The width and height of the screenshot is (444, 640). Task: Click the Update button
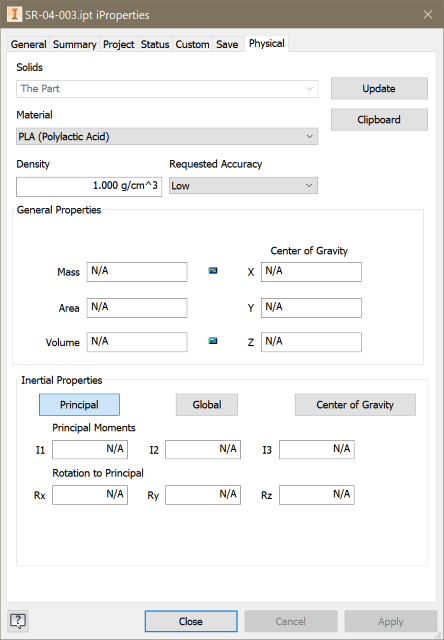click(379, 89)
